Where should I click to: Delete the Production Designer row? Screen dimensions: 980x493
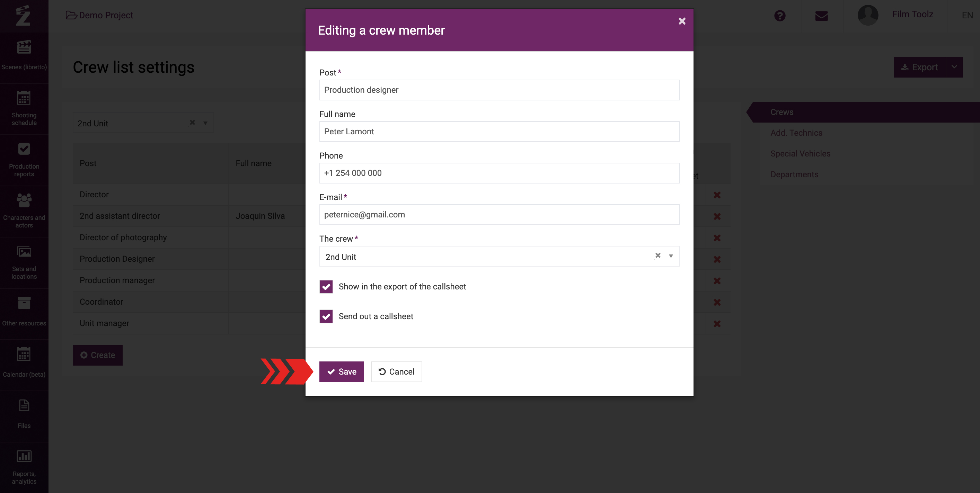click(x=717, y=259)
